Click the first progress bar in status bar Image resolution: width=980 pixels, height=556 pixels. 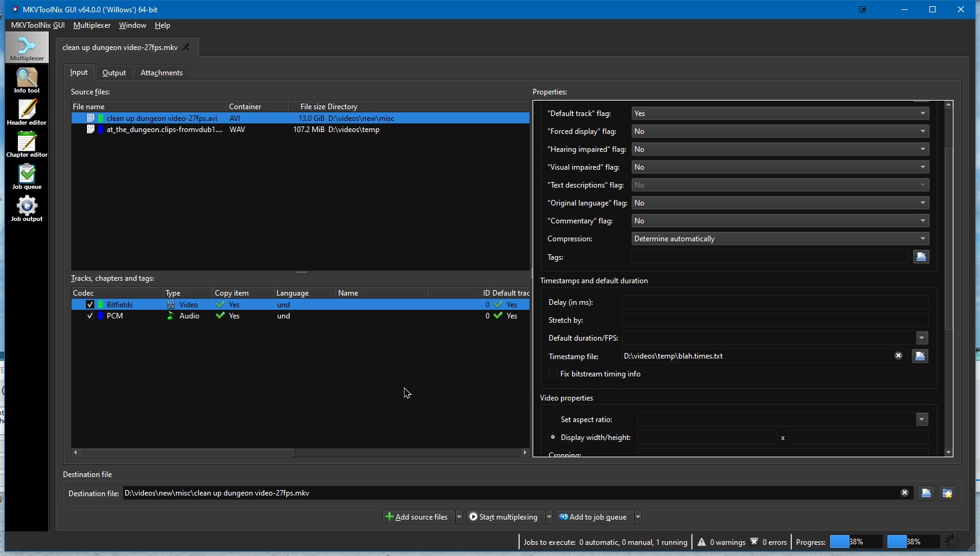pos(856,542)
